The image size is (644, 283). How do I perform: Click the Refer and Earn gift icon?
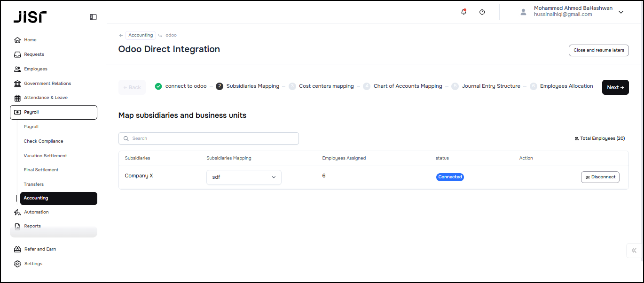click(x=17, y=249)
